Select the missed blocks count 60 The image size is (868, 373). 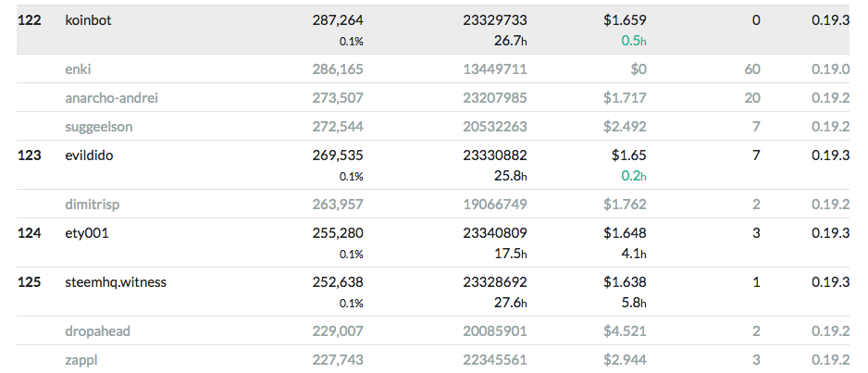tap(752, 68)
